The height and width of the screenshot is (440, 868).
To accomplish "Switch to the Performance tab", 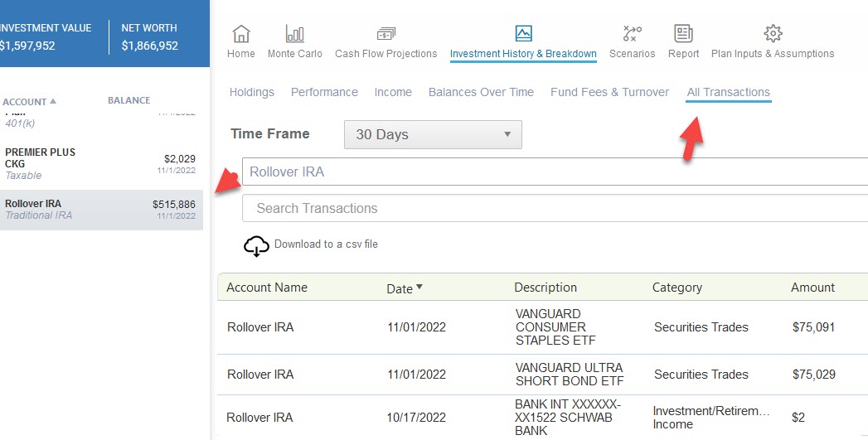I will point(324,92).
